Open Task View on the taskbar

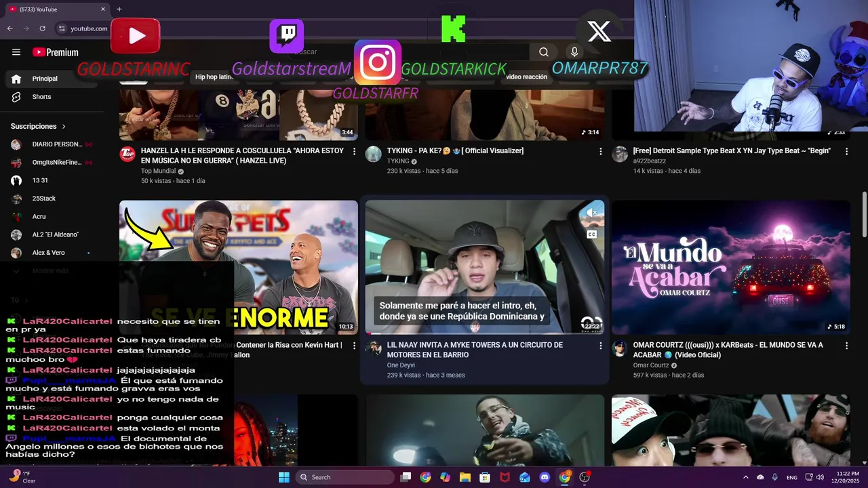click(406, 477)
